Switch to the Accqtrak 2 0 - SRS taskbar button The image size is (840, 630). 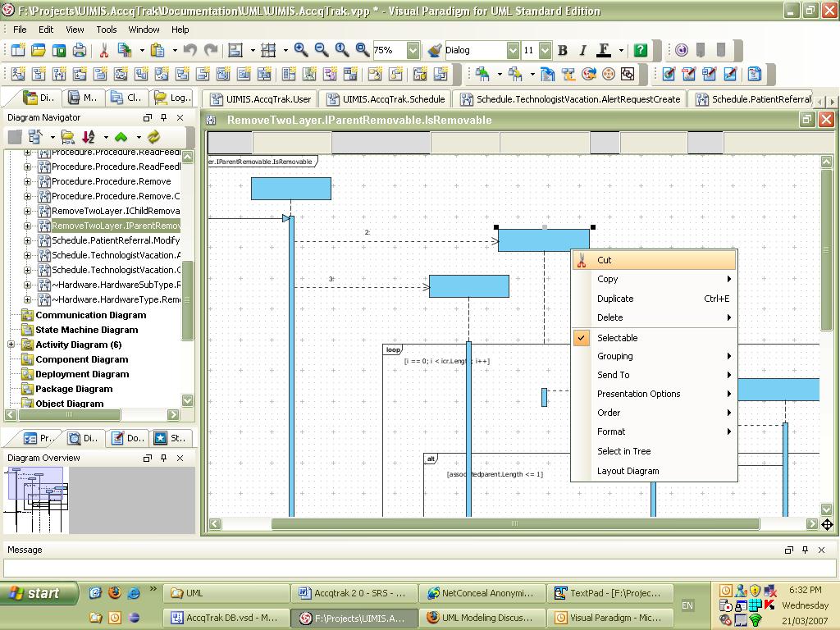click(354, 593)
